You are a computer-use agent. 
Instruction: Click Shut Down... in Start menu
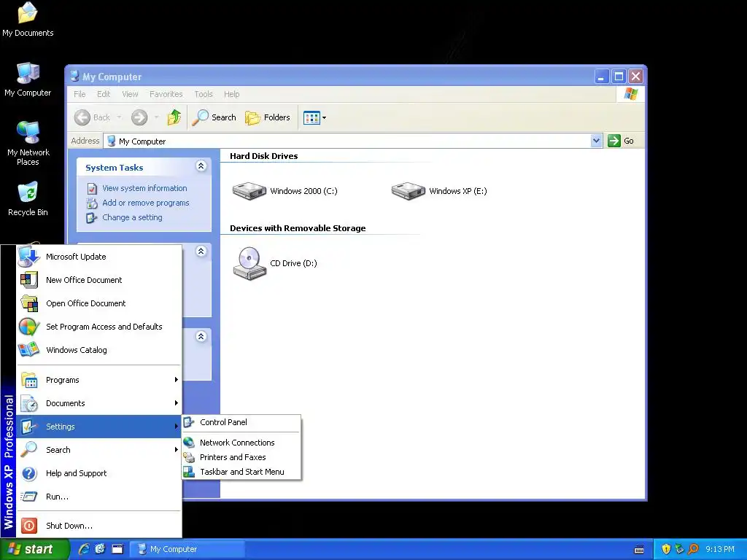(x=99, y=526)
